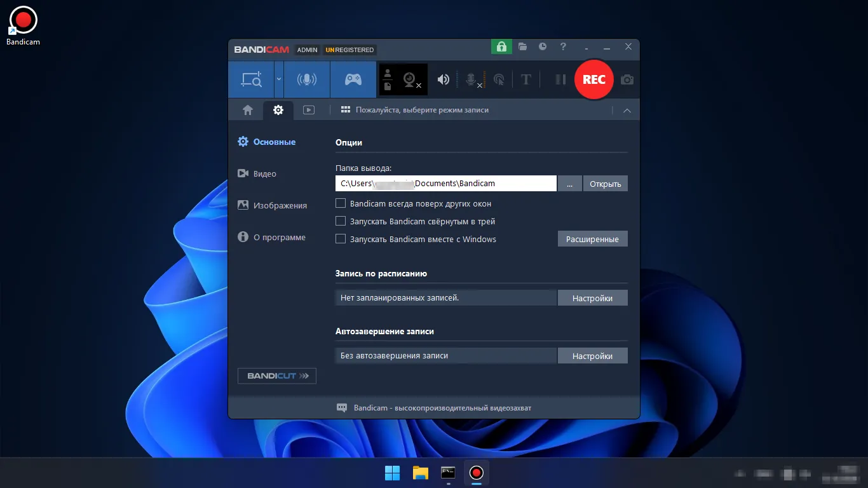Open the video playback tab icon
Image resolution: width=868 pixels, height=488 pixels.
tap(309, 110)
